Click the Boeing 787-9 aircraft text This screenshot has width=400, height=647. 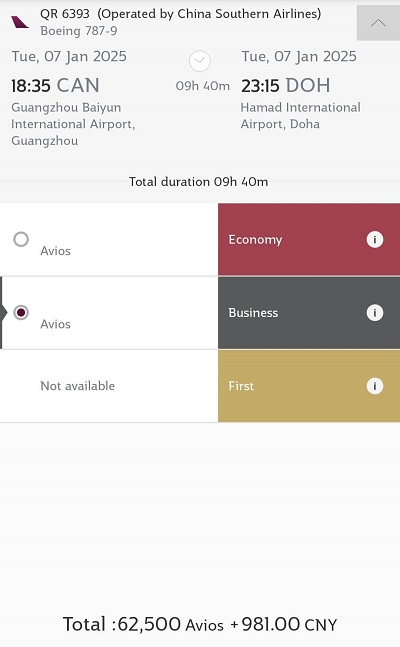click(78, 31)
